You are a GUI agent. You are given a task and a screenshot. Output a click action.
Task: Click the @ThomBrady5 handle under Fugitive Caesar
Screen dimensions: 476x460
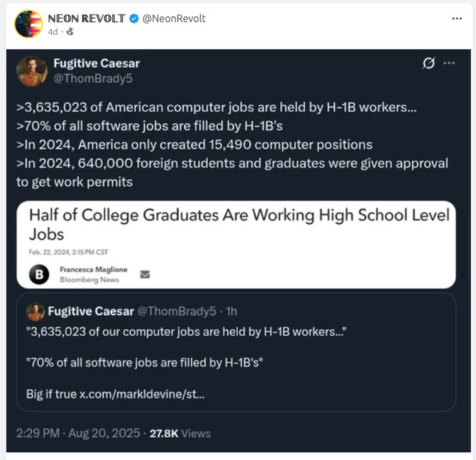[x=93, y=78]
